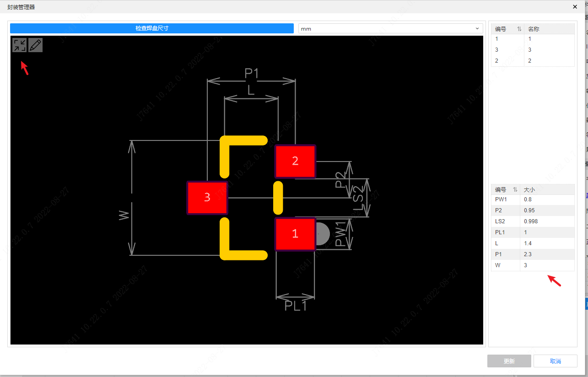Select the pencil edit icon
Viewport: 588px width, 377px height.
coord(35,45)
